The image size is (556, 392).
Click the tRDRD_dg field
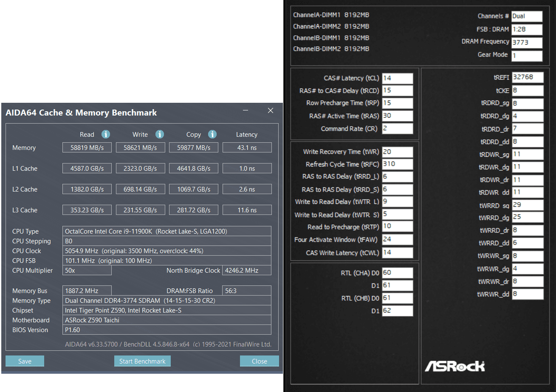[x=528, y=116]
